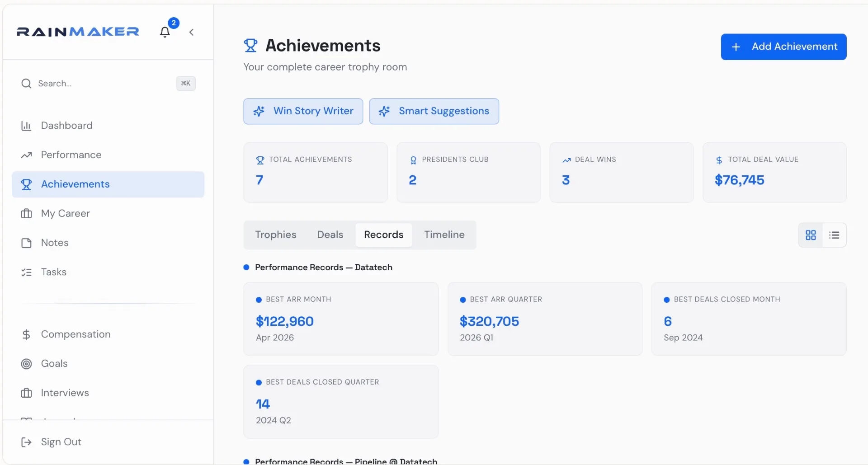Viewport: 868px width, 465px height.
Task: Navigate to My Career
Action: point(108,214)
